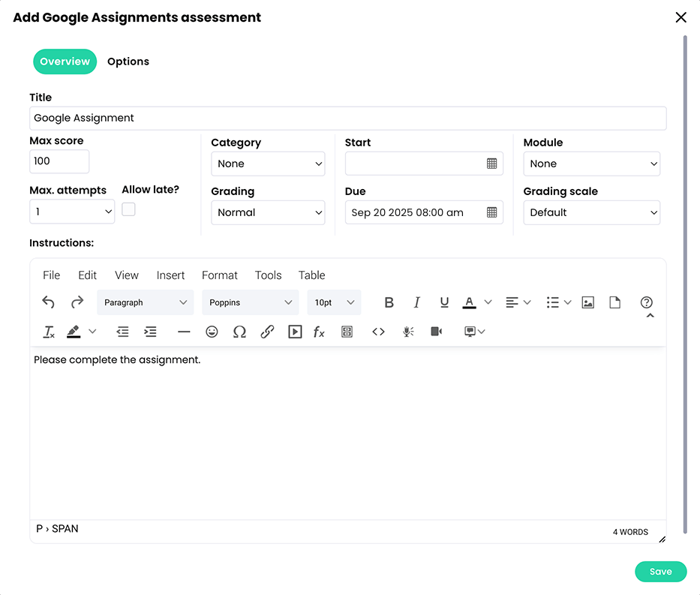
Task: Click the Title input field
Action: pyautogui.click(x=348, y=119)
